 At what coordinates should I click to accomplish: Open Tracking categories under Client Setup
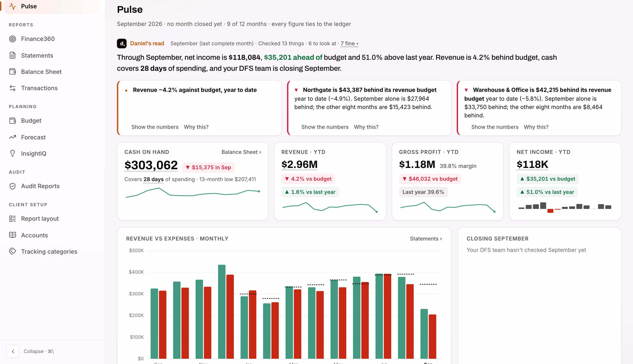53,251
